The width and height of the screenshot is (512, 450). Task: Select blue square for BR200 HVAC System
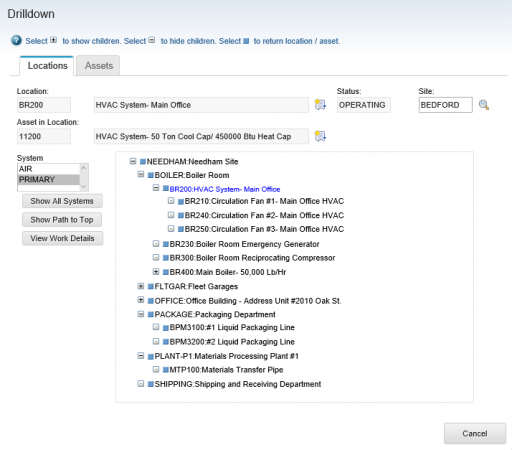tap(166, 189)
